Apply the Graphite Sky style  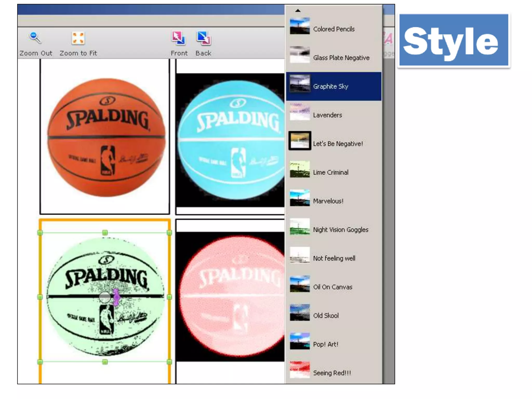(330, 86)
